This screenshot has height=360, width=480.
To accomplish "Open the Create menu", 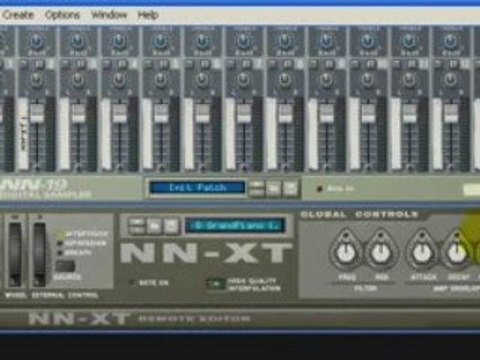I will (x=18, y=15).
